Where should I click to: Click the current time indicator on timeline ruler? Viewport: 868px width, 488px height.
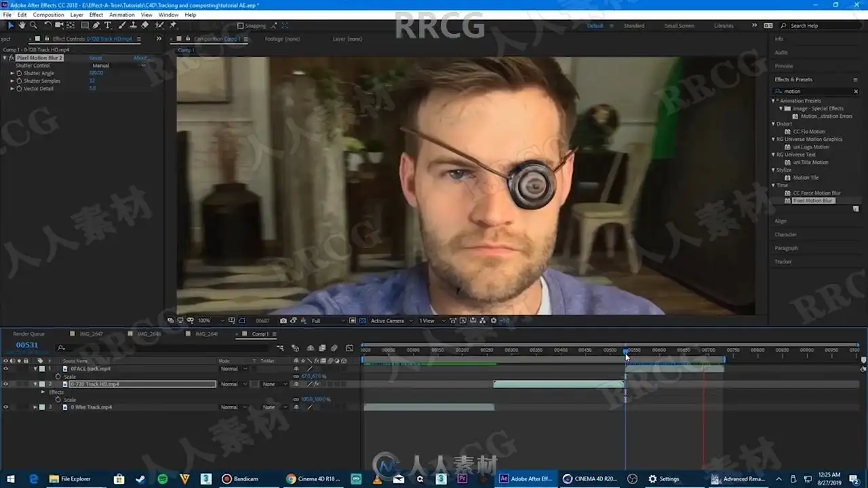tap(625, 351)
